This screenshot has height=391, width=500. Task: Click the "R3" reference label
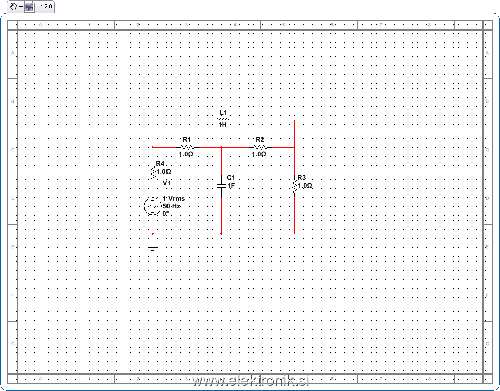pos(301,177)
